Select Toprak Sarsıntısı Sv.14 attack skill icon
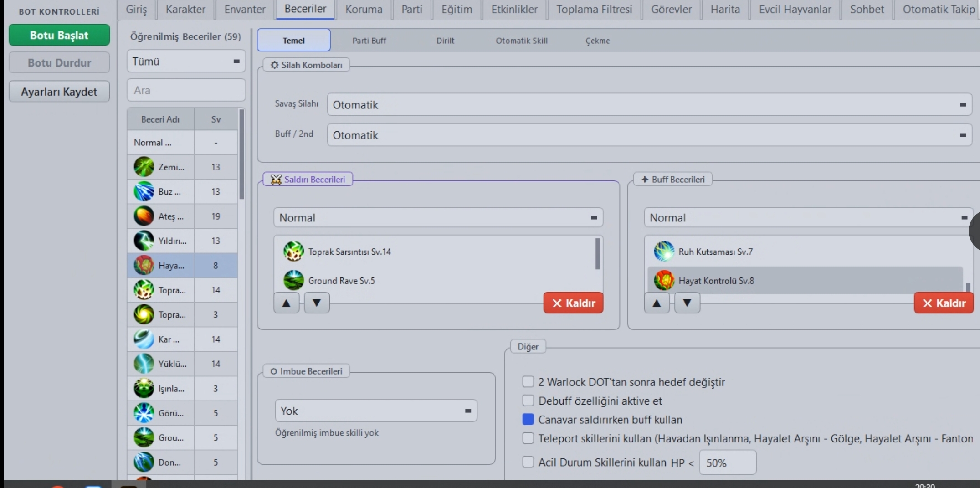This screenshot has width=980, height=488. 293,252
